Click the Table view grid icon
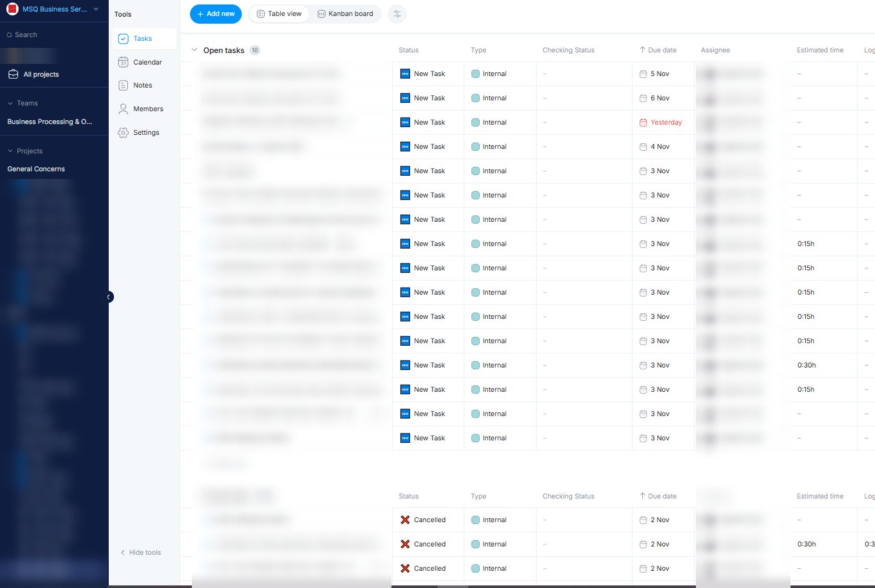 [261, 14]
